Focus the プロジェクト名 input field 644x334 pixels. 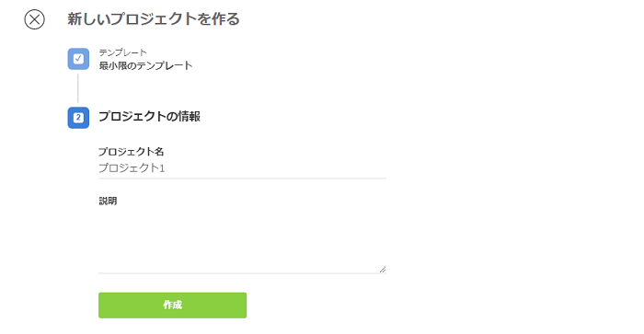(x=242, y=168)
